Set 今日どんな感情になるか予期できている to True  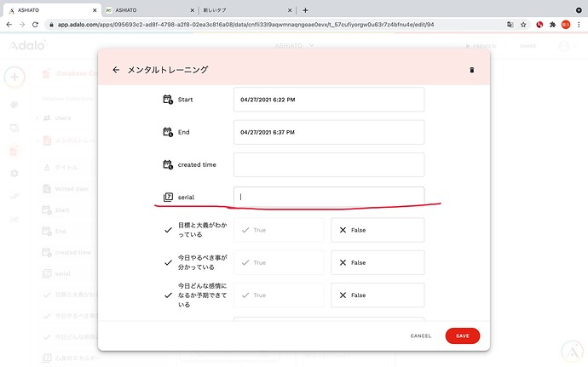(x=279, y=295)
